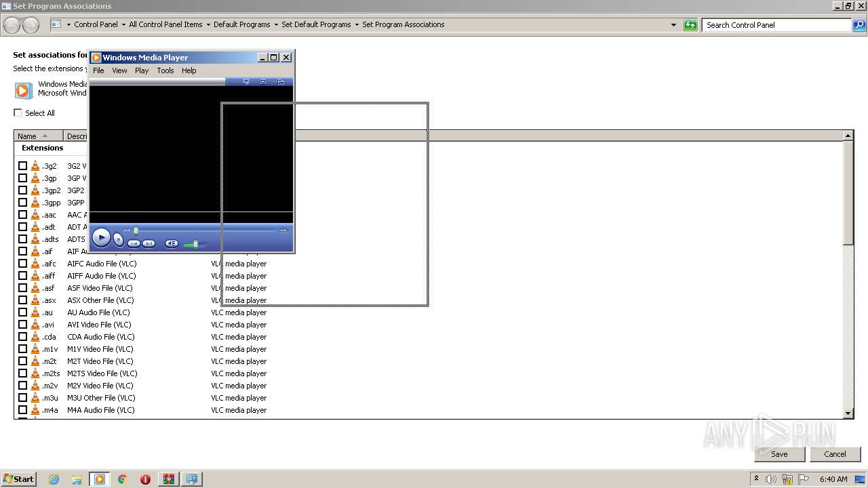Check the .m3u extension box

(23, 398)
